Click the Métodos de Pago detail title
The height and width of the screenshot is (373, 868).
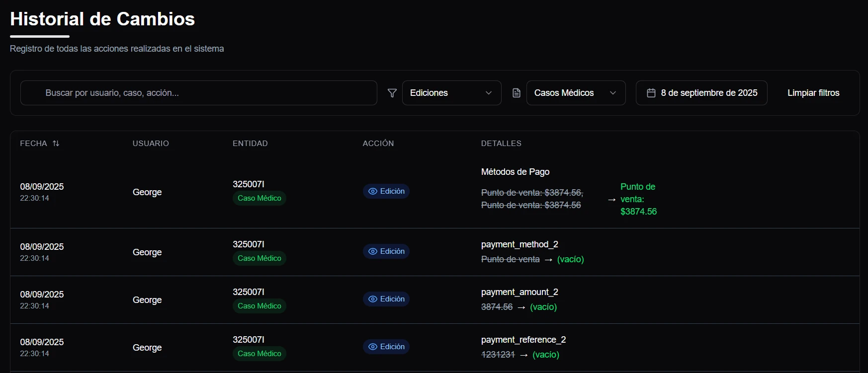[x=515, y=172]
